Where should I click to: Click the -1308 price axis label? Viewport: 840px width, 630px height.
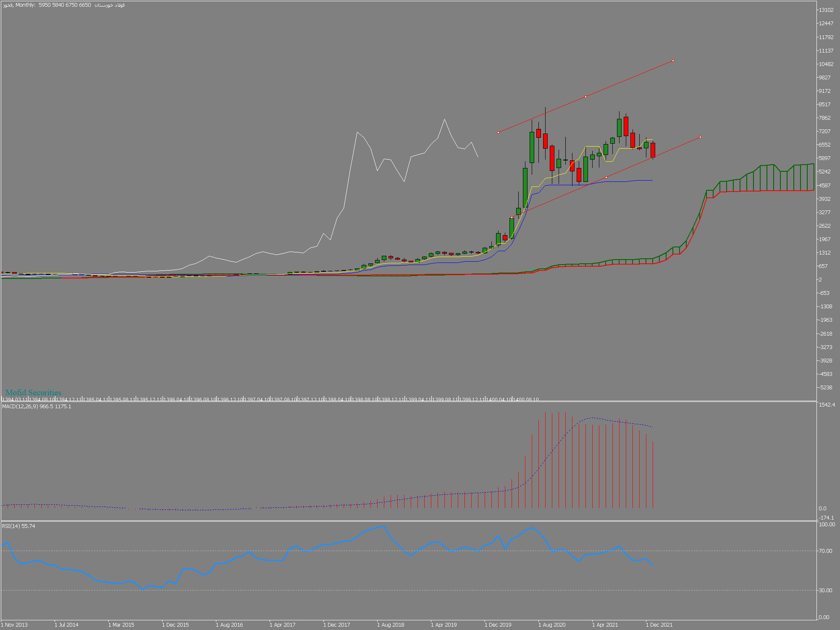825,307
